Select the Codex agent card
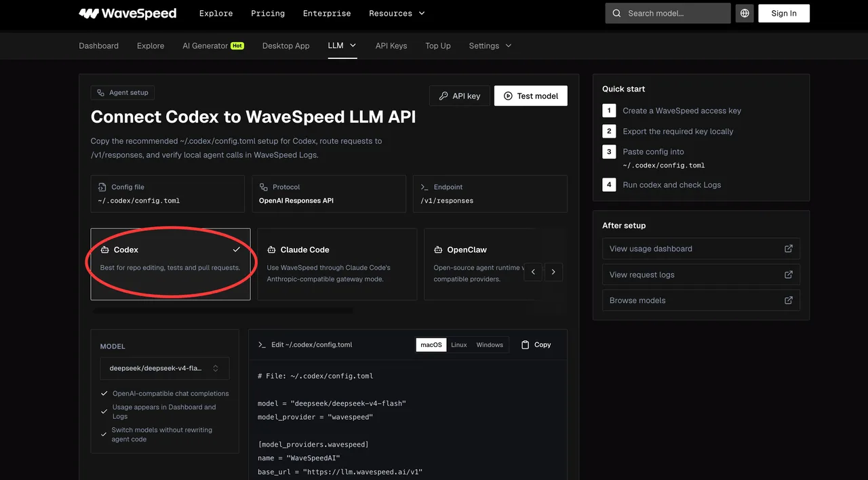The height and width of the screenshot is (480, 868). (170, 264)
